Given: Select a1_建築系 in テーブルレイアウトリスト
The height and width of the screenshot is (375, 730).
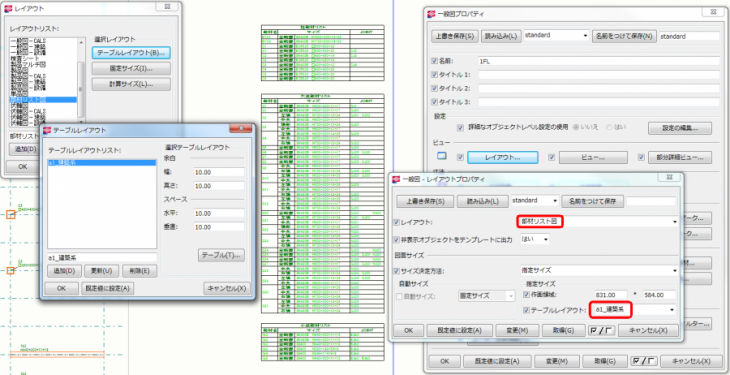Looking at the screenshot, I should 102,163.
